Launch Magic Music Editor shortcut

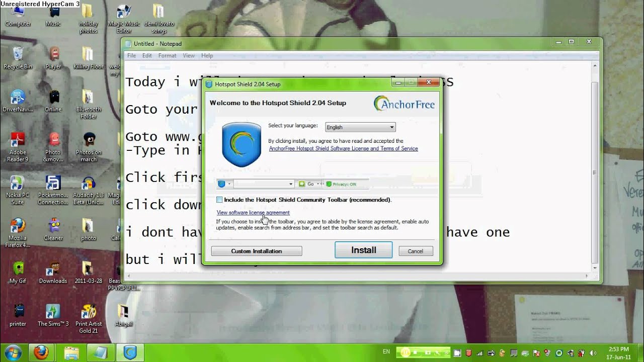pos(124,19)
